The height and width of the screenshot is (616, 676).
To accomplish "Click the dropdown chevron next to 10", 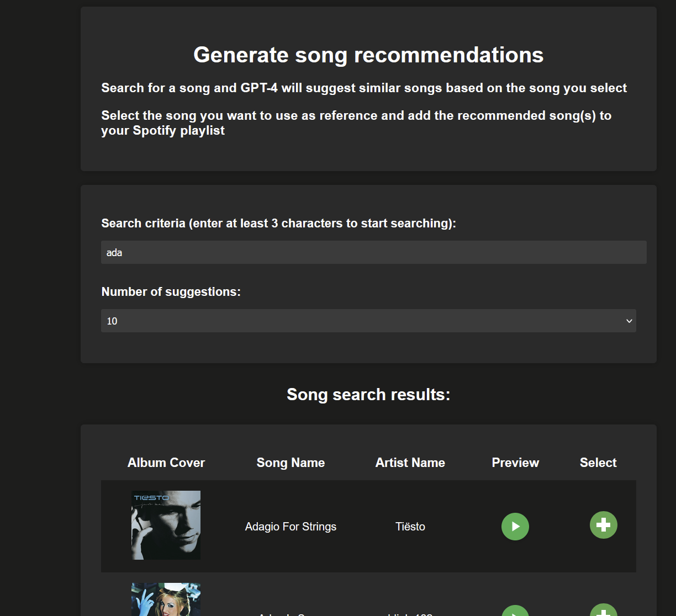I will click(x=629, y=321).
